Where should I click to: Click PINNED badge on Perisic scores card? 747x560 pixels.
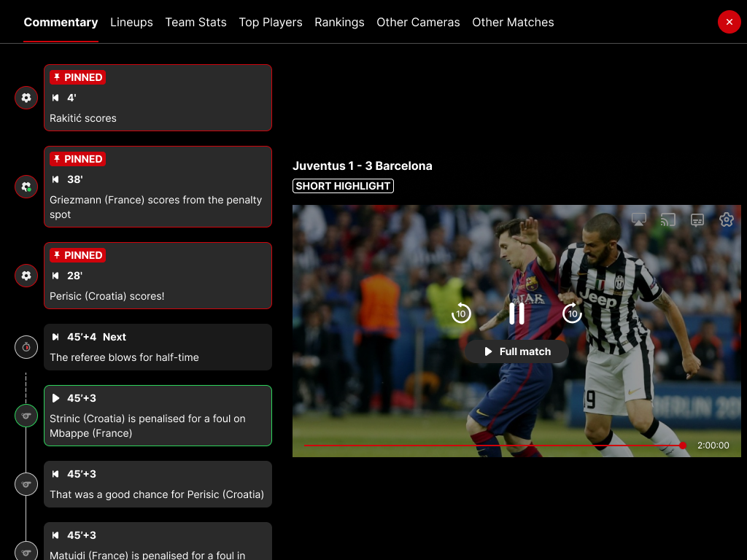[77, 255]
